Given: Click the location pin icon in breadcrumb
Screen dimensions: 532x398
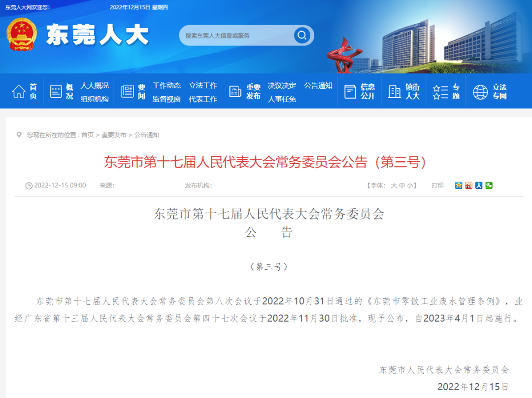Looking at the screenshot, I should click(19, 135).
